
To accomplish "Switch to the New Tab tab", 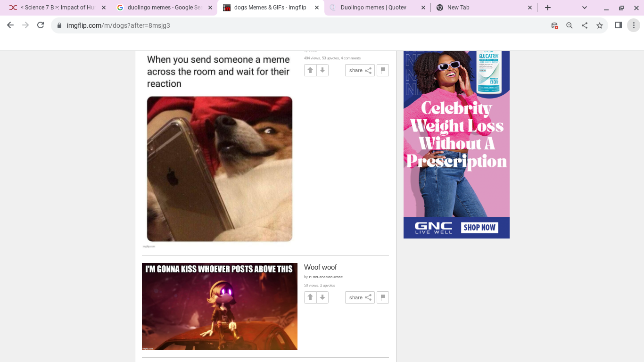I will coord(484,8).
